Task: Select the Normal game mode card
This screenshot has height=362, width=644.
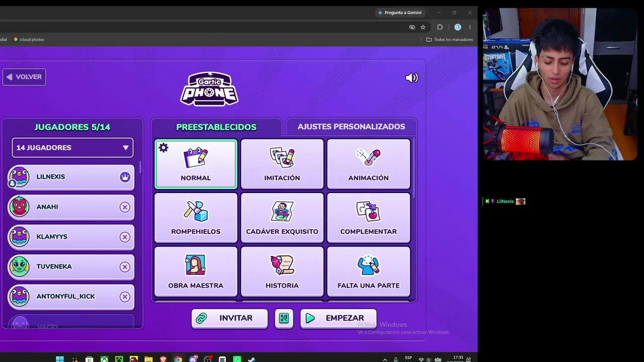Action: pos(196,164)
